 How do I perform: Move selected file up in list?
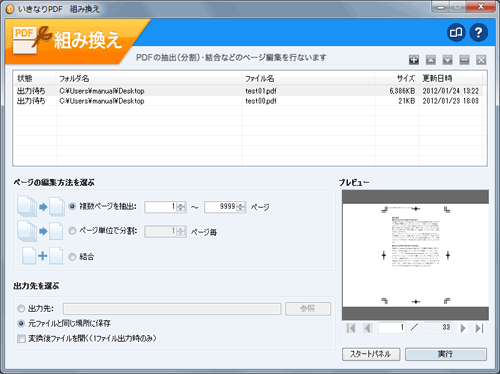click(431, 60)
